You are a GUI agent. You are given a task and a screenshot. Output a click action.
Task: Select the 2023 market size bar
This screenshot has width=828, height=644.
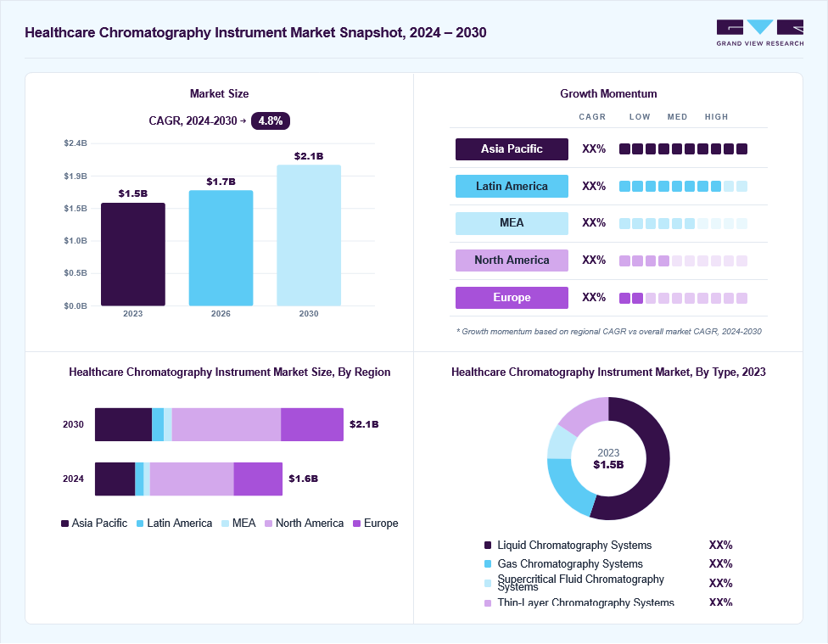(133, 254)
